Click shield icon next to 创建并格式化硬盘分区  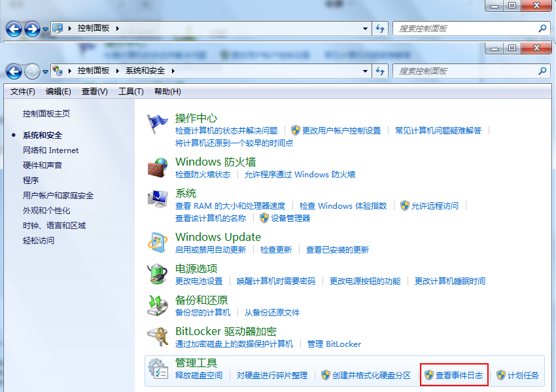pos(326,375)
